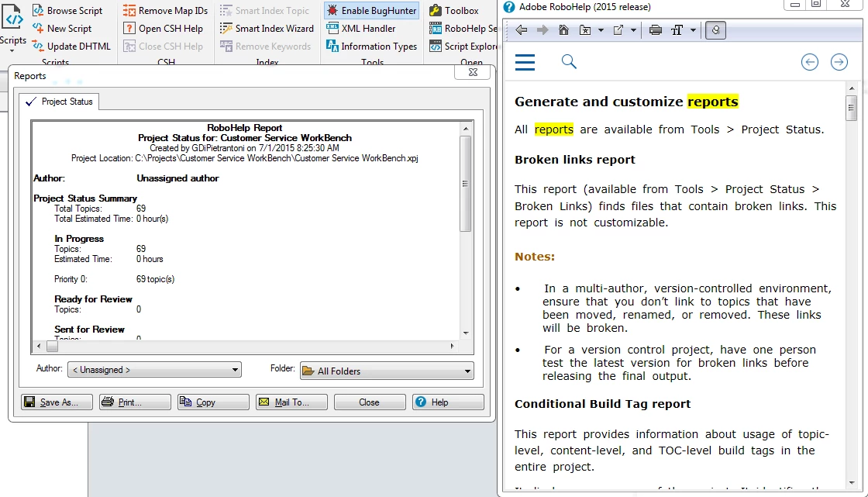Image resolution: width=868 pixels, height=497 pixels.
Task: Expand the external window dropdown arrow
Action: pyautogui.click(x=633, y=30)
